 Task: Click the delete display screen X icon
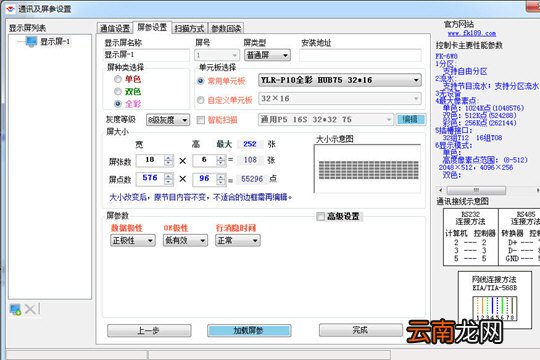30,309
